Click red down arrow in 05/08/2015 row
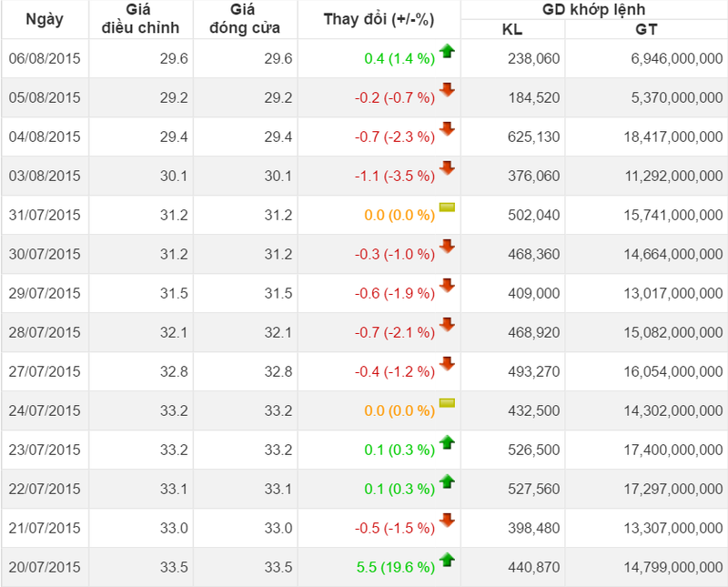728x587 pixels. 447,90
